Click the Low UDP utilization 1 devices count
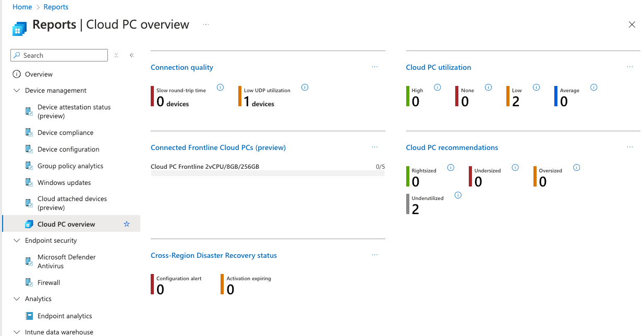 pyautogui.click(x=259, y=102)
